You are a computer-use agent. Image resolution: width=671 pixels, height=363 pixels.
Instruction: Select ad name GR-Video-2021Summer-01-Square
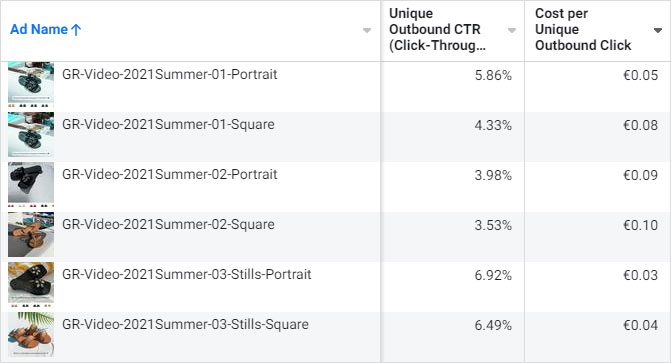[168, 125]
